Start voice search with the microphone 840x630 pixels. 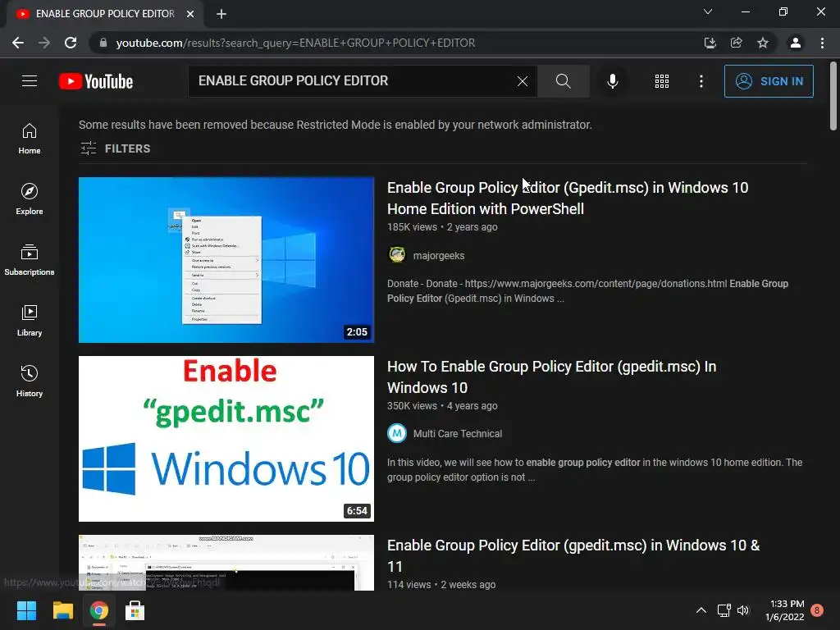(x=612, y=81)
